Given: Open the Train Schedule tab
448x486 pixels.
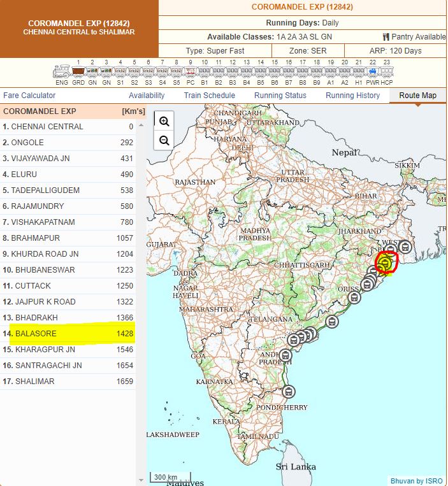Looking at the screenshot, I should [210, 96].
